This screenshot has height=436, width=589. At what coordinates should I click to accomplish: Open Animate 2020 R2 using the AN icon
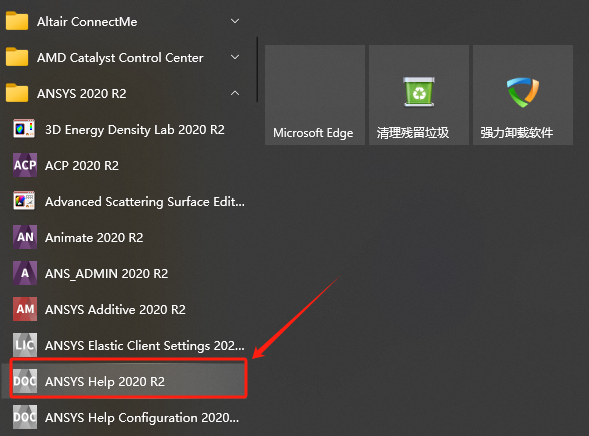(x=25, y=237)
